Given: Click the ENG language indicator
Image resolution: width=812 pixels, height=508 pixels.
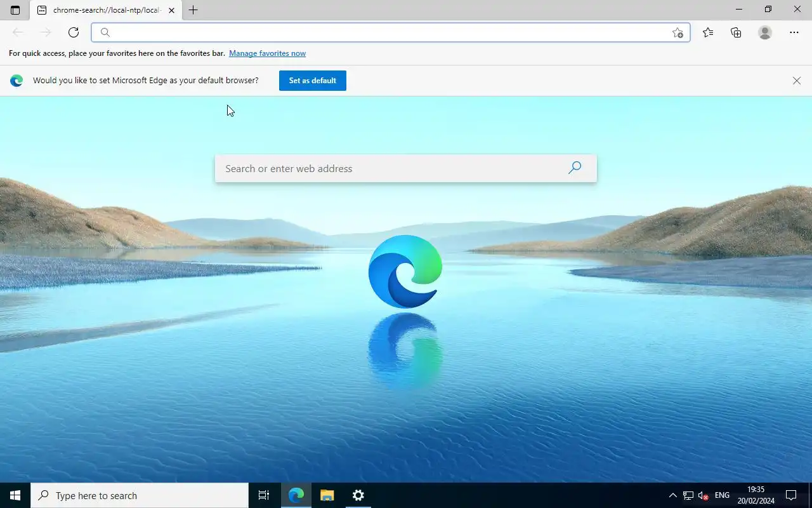Looking at the screenshot, I should [x=722, y=495].
